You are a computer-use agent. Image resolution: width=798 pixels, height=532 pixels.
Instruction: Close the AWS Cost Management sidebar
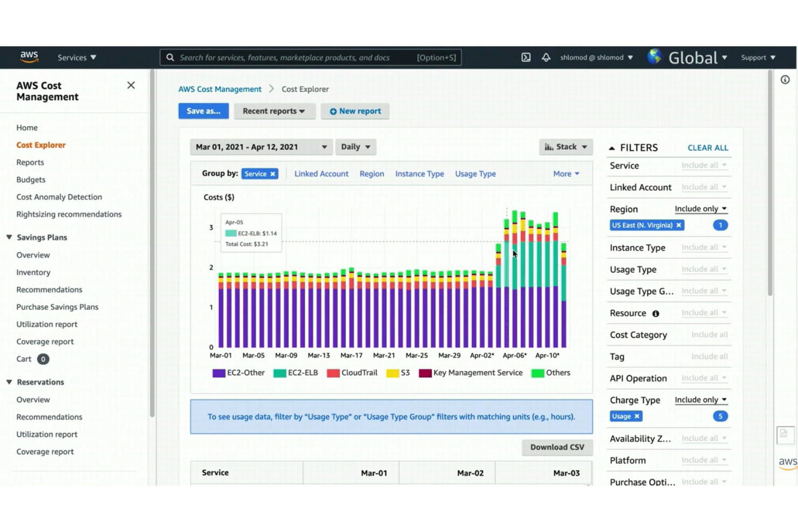[131, 85]
